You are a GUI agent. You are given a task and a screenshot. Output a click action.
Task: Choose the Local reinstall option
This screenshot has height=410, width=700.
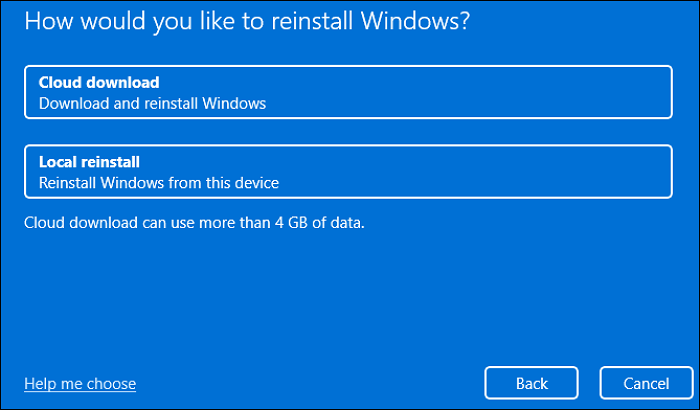pyautogui.click(x=345, y=171)
